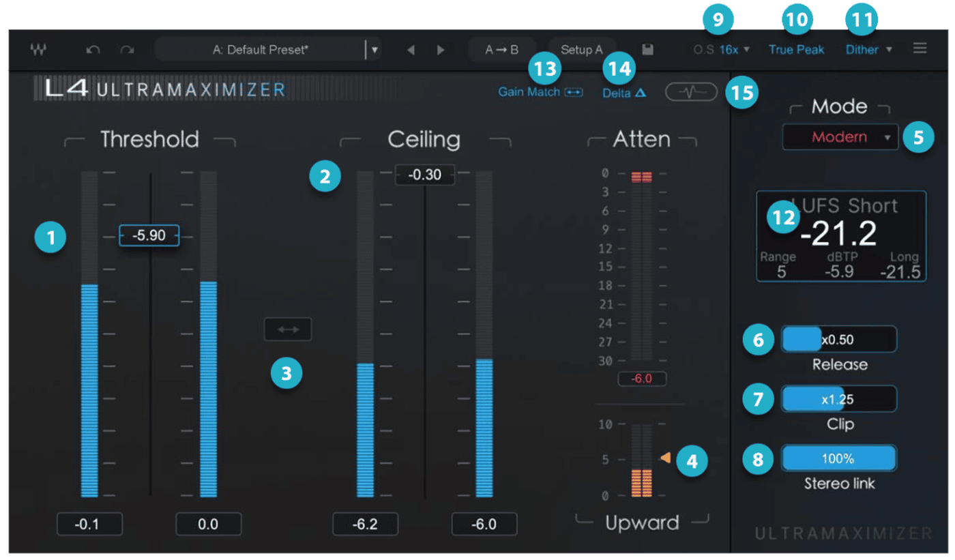The image size is (955, 560).
Task: Click the Upward section label
Action: (643, 523)
